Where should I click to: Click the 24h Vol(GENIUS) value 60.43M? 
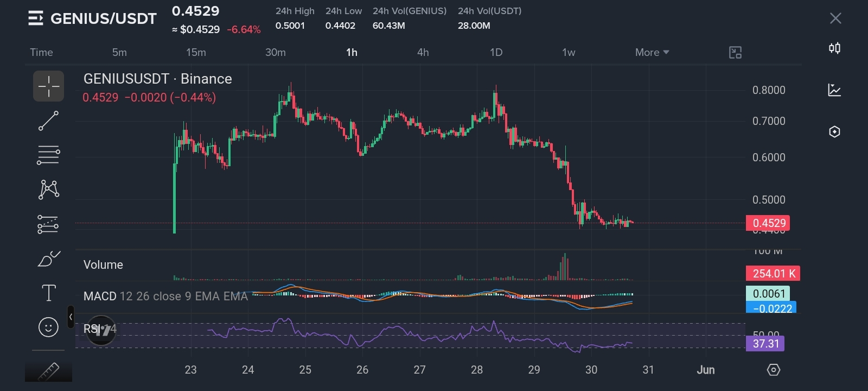coord(388,26)
